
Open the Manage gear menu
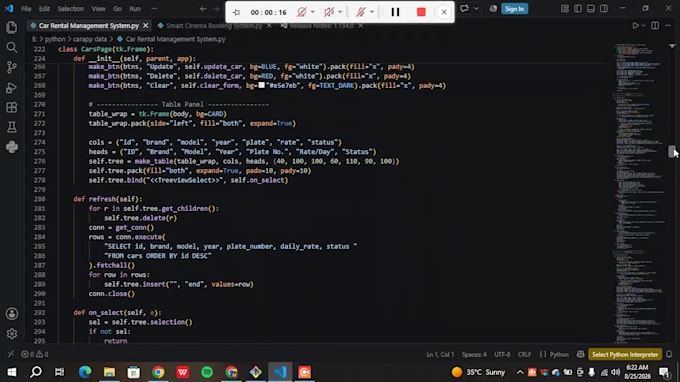pos(12,333)
